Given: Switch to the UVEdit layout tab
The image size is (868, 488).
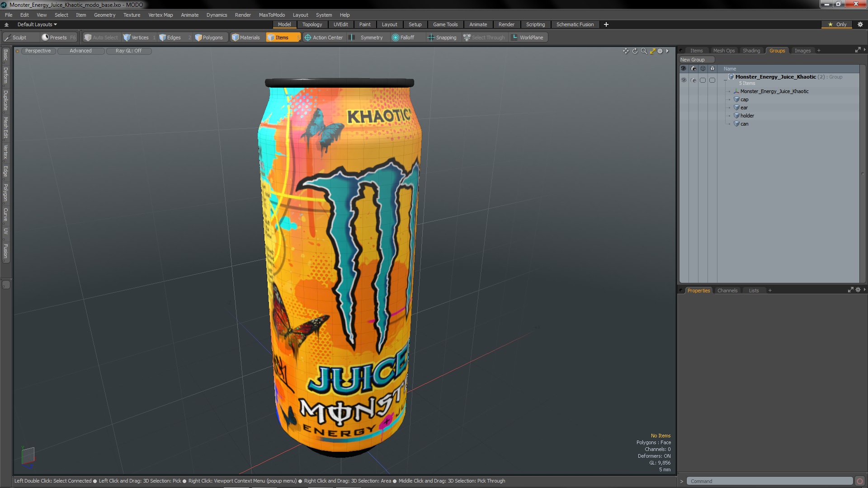Looking at the screenshot, I should pyautogui.click(x=340, y=24).
